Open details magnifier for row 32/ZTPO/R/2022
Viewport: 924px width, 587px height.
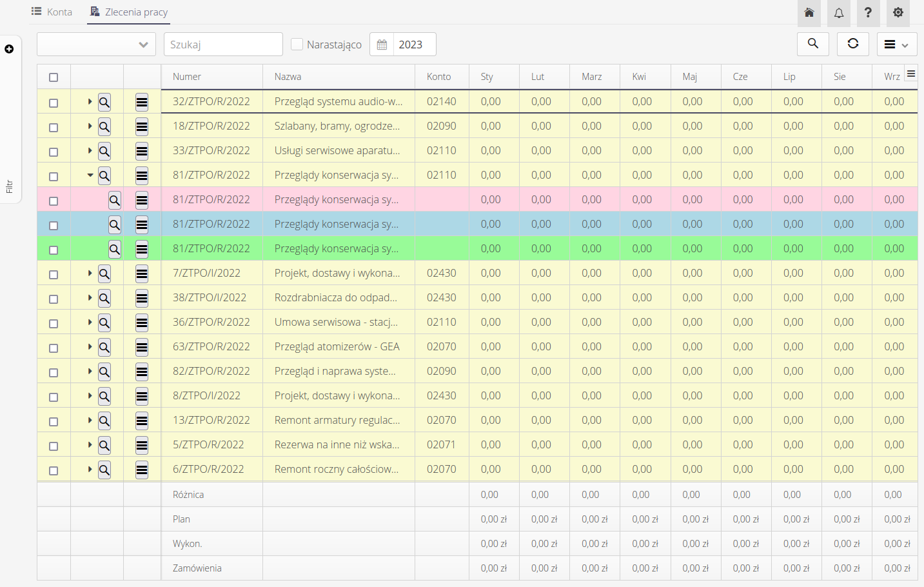click(x=104, y=102)
